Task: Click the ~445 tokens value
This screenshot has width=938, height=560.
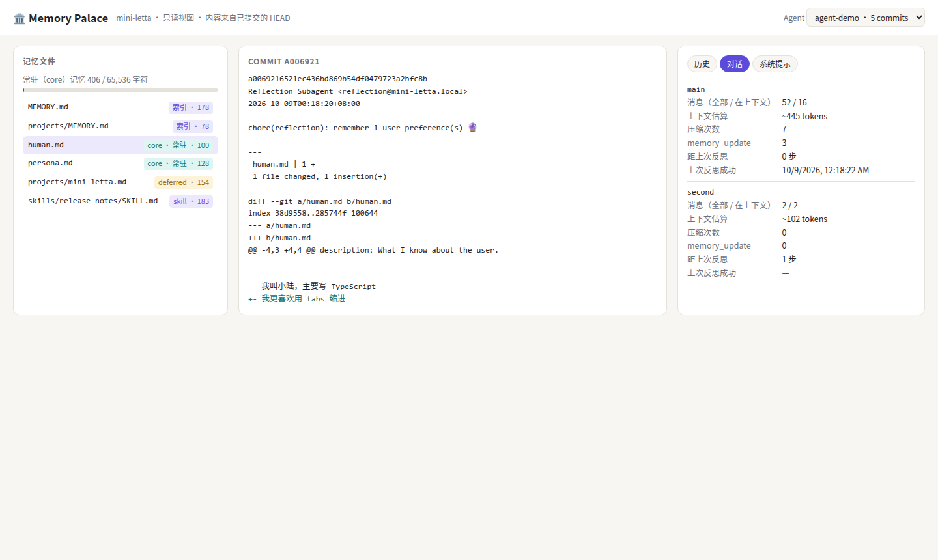Action: tap(804, 116)
